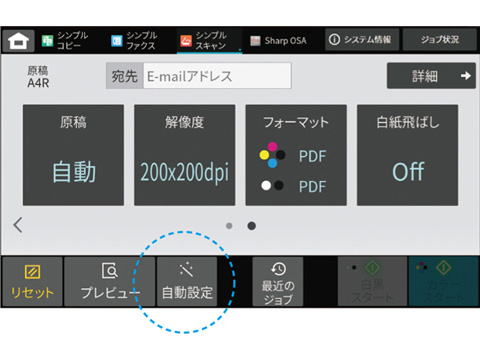Tap the auto-setting magic wand icon

pyautogui.click(x=186, y=269)
